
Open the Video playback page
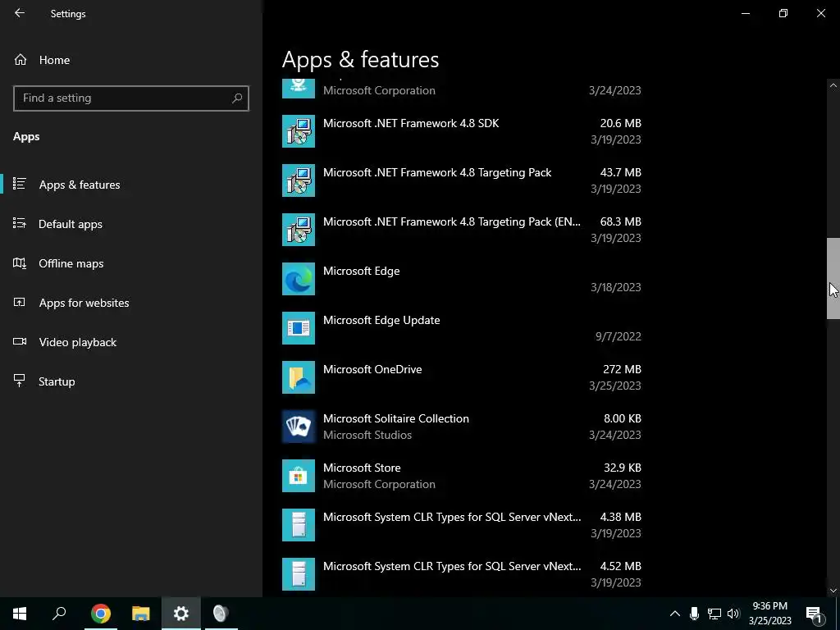(131, 342)
